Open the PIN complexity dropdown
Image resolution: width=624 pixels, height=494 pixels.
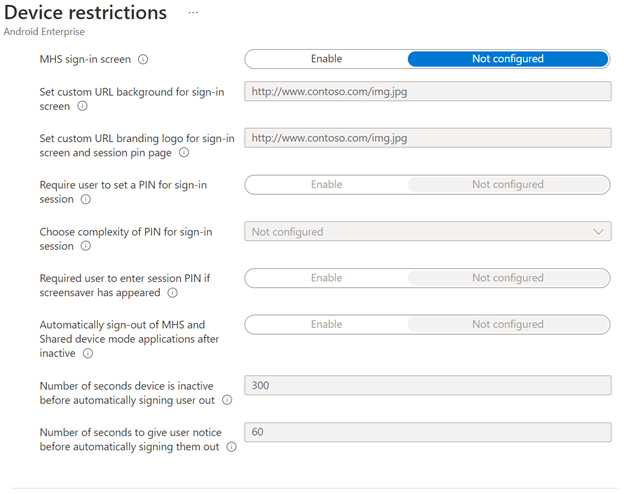(427, 232)
